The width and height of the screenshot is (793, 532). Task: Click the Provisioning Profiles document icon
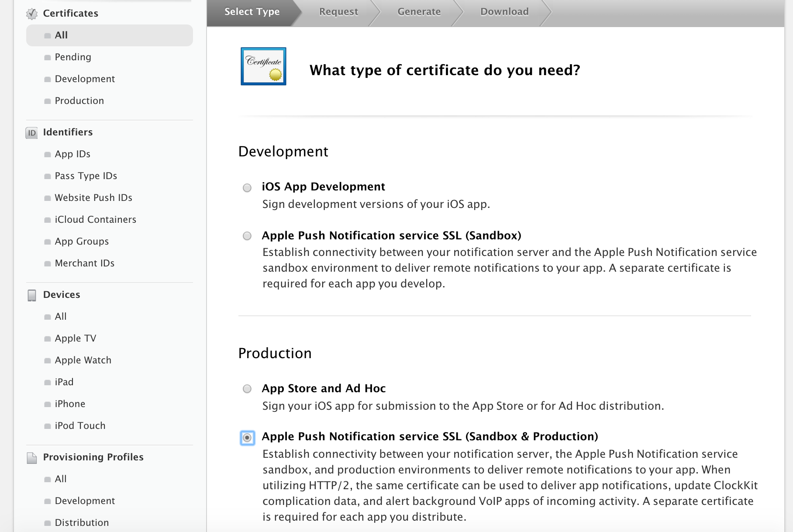tap(32, 458)
